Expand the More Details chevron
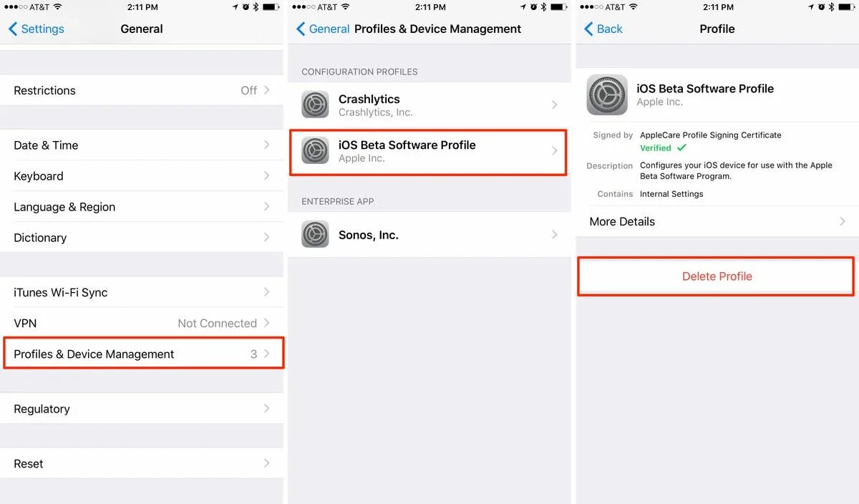The height and width of the screenshot is (504, 859). point(843,221)
